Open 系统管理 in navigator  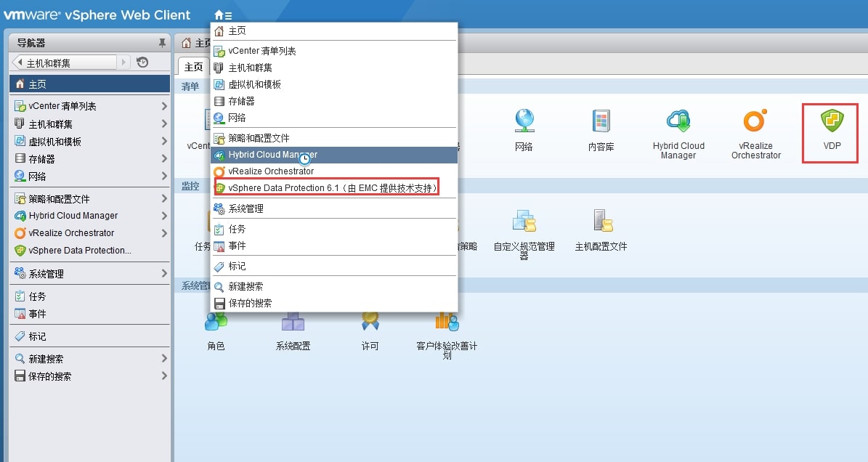89,273
